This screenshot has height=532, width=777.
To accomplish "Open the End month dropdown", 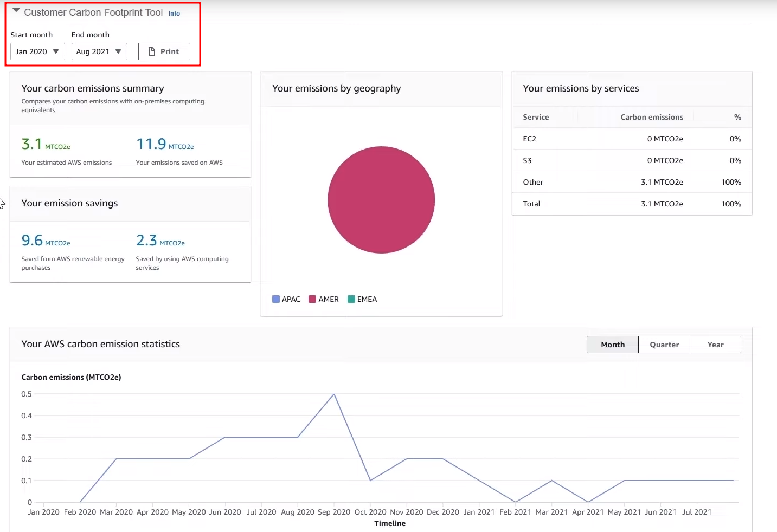I will tap(99, 51).
